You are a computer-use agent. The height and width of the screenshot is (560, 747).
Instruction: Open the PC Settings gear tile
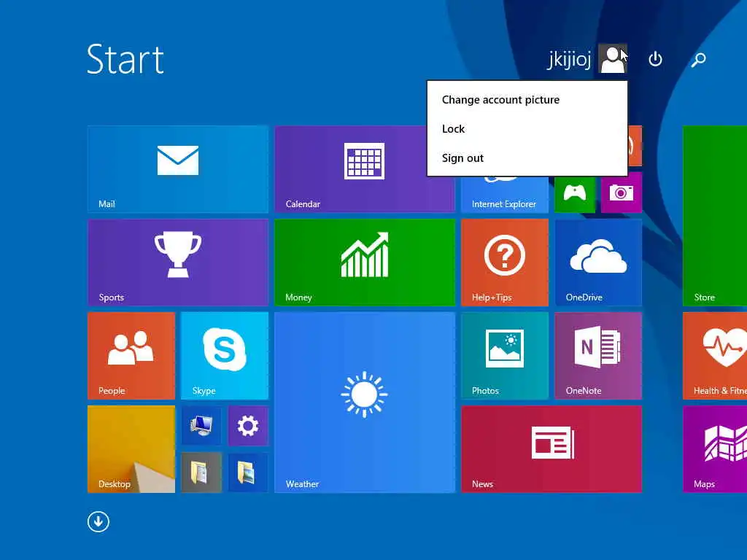pos(248,426)
